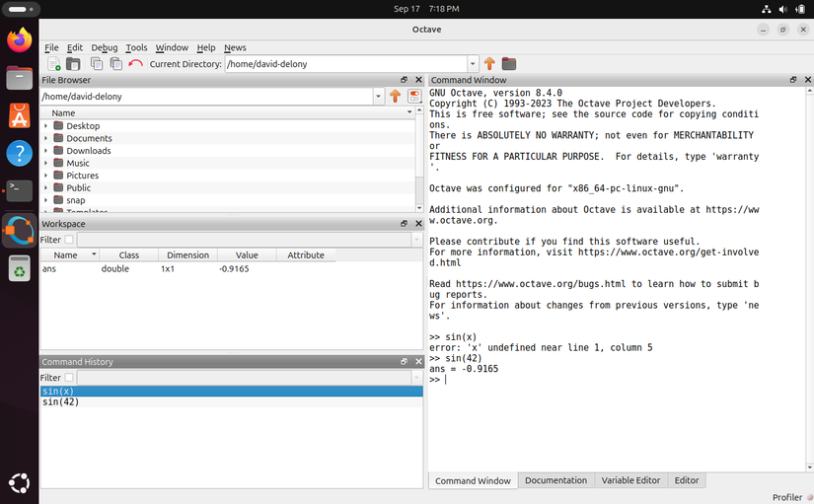Click the red Undo arrow icon

click(x=135, y=64)
